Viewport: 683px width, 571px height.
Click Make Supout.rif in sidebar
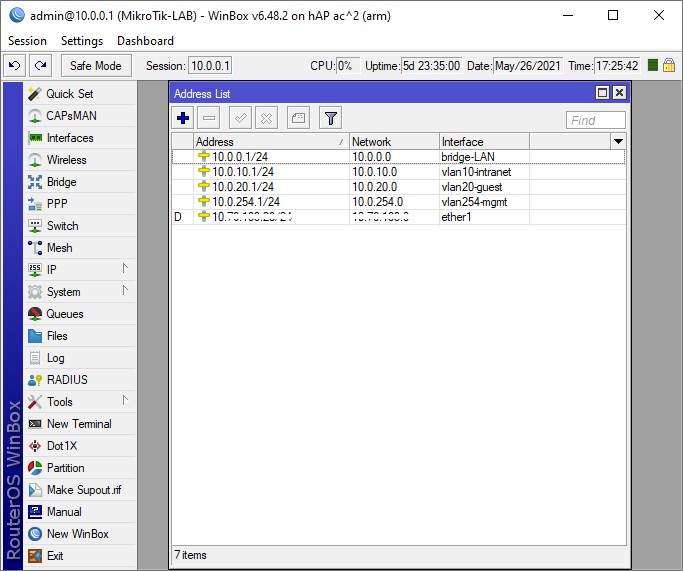[x=80, y=490]
